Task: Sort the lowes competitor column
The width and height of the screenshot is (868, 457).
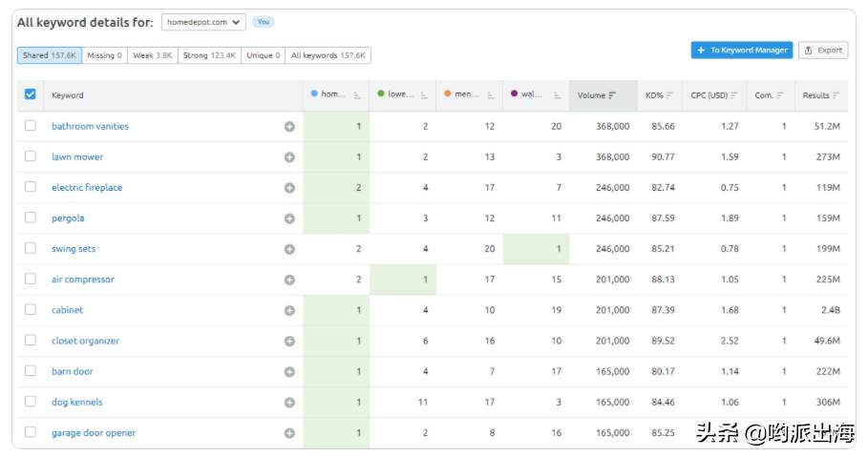Action: [424, 95]
